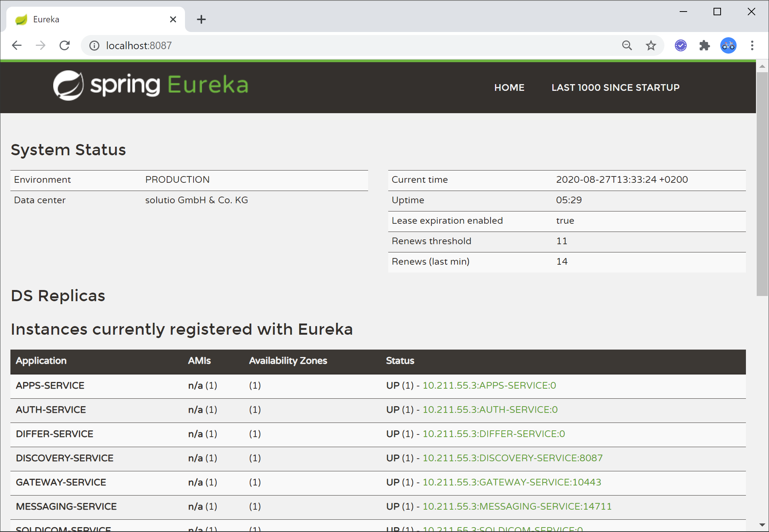769x532 pixels.
Task: Open the HOME navigation link
Action: click(509, 87)
